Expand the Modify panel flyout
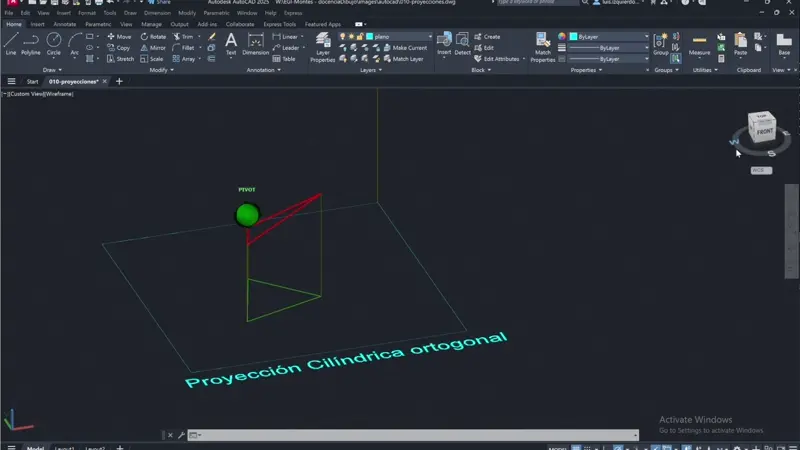This screenshot has width=800, height=450. (x=160, y=70)
